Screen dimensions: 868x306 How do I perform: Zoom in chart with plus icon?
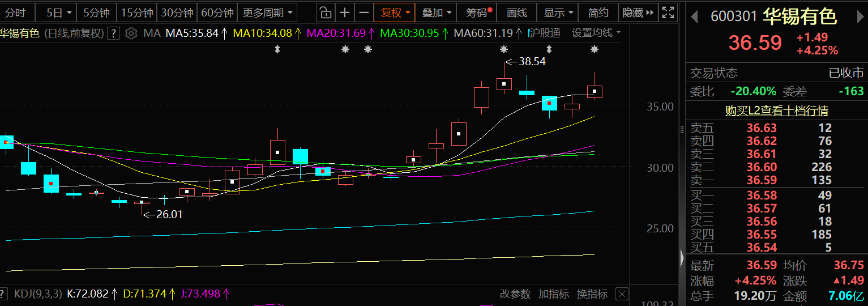click(x=344, y=12)
